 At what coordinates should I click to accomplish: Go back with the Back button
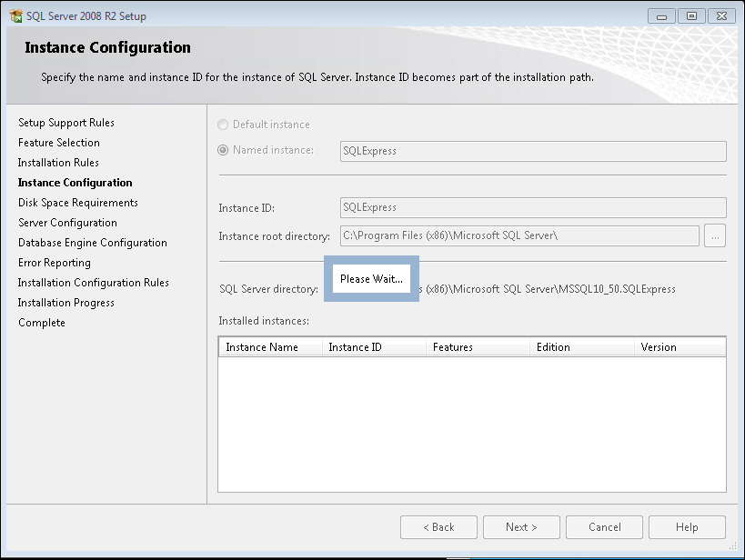(x=438, y=527)
